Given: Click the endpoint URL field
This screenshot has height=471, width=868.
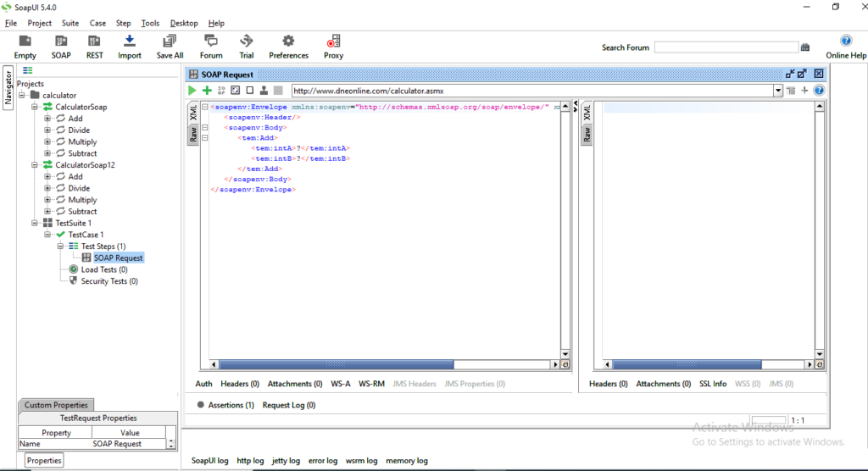Looking at the screenshot, I should pyautogui.click(x=532, y=91).
